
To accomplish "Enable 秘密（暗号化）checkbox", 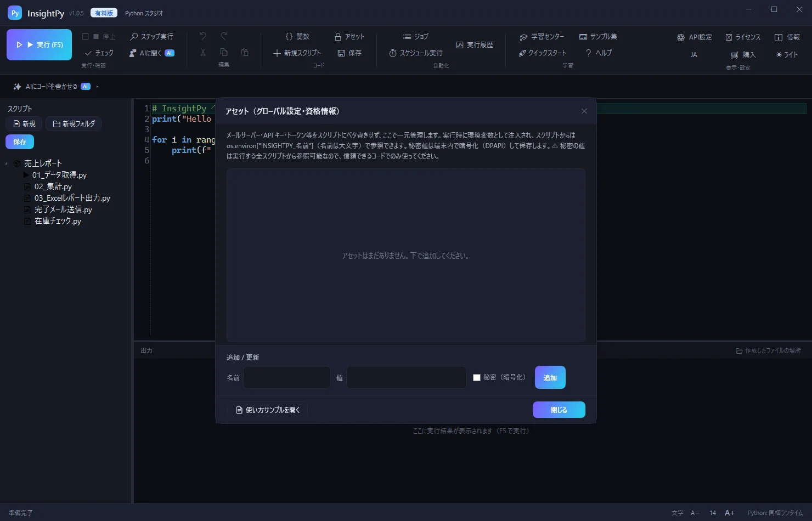I will pos(477,377).
